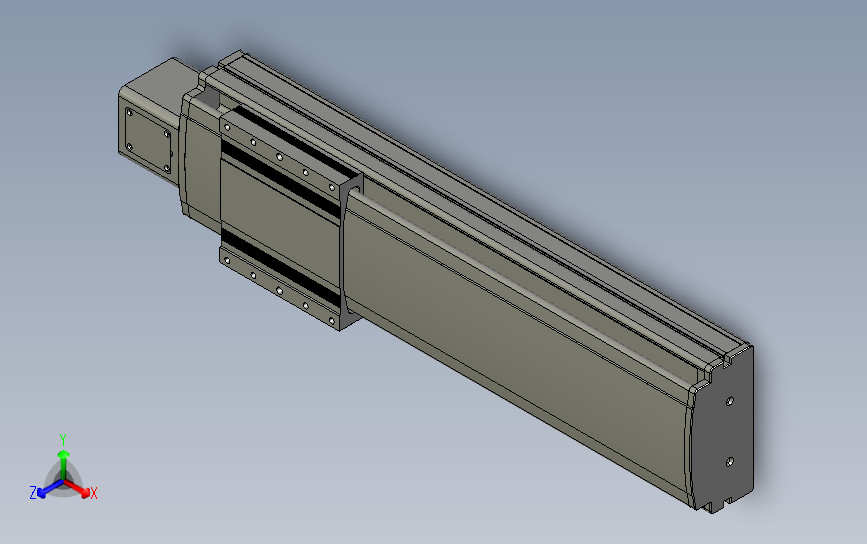Click the lower hole on the end plate
The width and height of the screenshot is (867, 544).
730,461
